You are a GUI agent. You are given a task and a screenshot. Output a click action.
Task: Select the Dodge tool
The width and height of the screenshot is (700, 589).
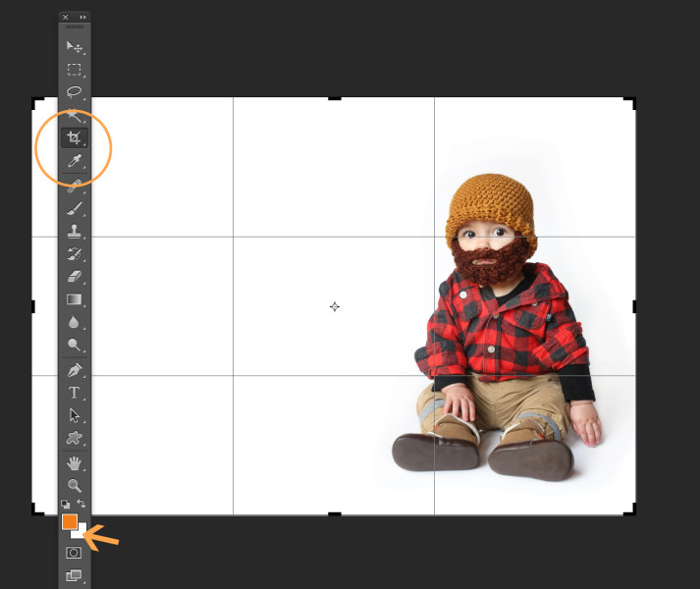(x=74, y=345)
